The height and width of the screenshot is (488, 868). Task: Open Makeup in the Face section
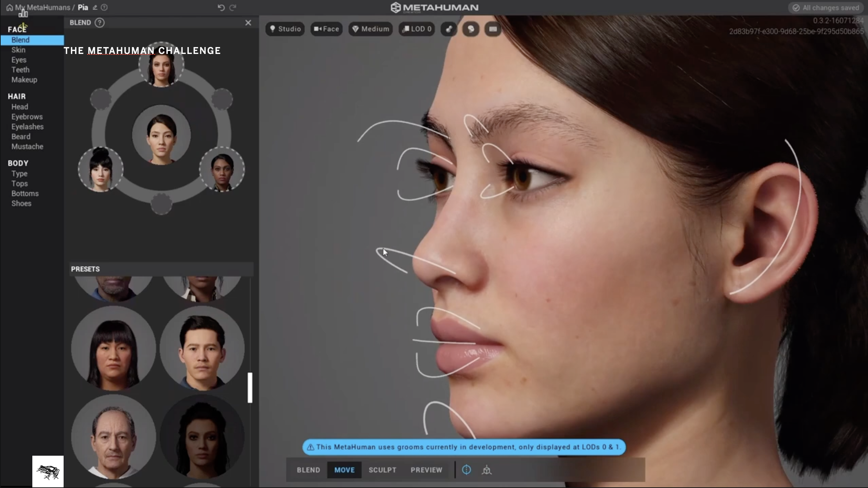[x=24, y=80]
